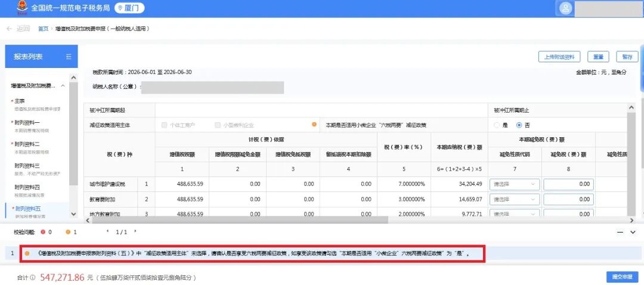Select the 是 radio button
644x285 pixels.
click(498, 125)
